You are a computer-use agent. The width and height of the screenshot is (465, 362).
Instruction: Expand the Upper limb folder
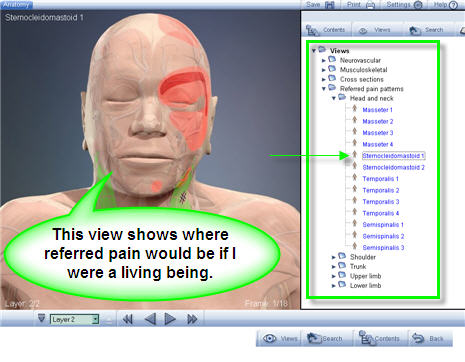tap(333, 276)
